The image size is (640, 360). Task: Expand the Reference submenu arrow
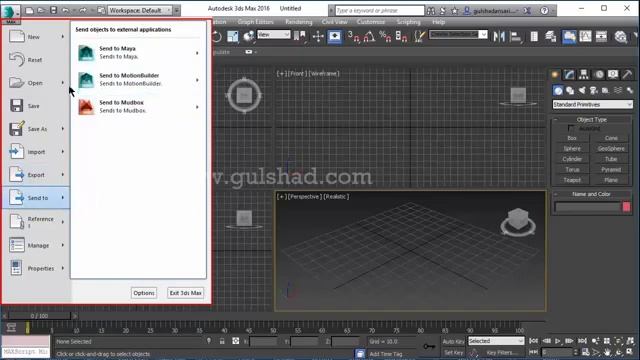coord(62,222)
